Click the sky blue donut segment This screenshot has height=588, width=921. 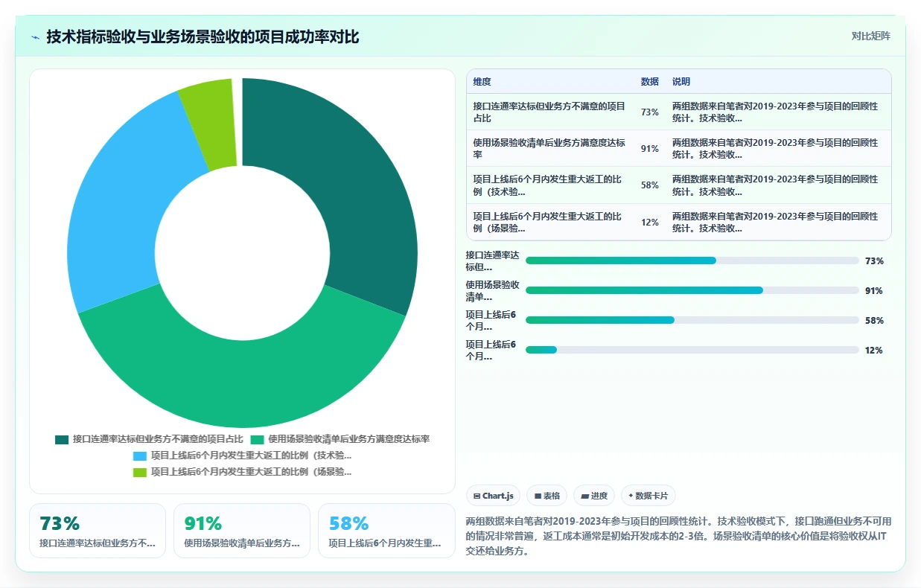[119, 208]
